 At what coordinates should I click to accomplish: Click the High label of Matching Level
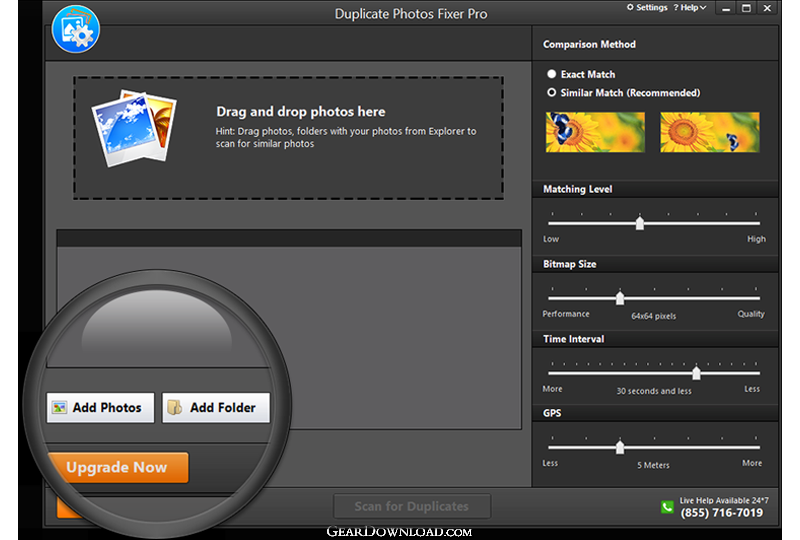click(756, 239)
